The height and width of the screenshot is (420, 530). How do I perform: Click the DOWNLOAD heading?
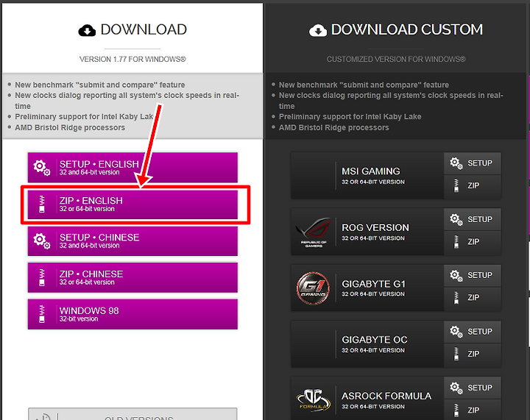[x=144, y=29]
